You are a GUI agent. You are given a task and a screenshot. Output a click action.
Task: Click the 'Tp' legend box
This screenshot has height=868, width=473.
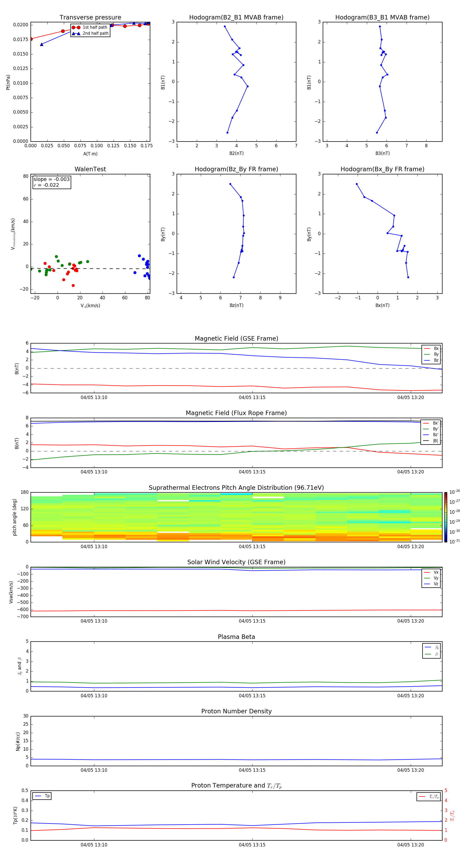(x=42, y=796)
